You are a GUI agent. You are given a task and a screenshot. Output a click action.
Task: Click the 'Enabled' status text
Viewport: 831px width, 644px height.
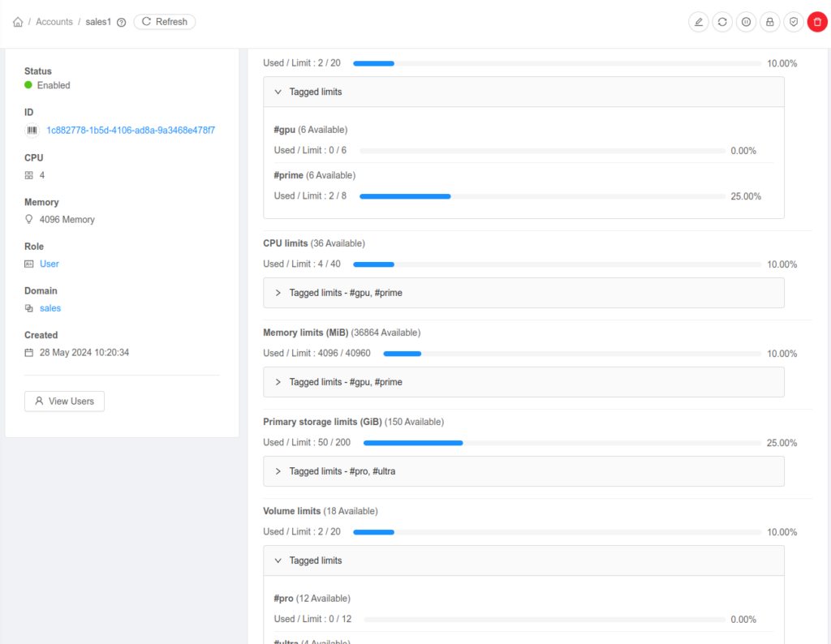pyautogui.click(x=54, y=85)
